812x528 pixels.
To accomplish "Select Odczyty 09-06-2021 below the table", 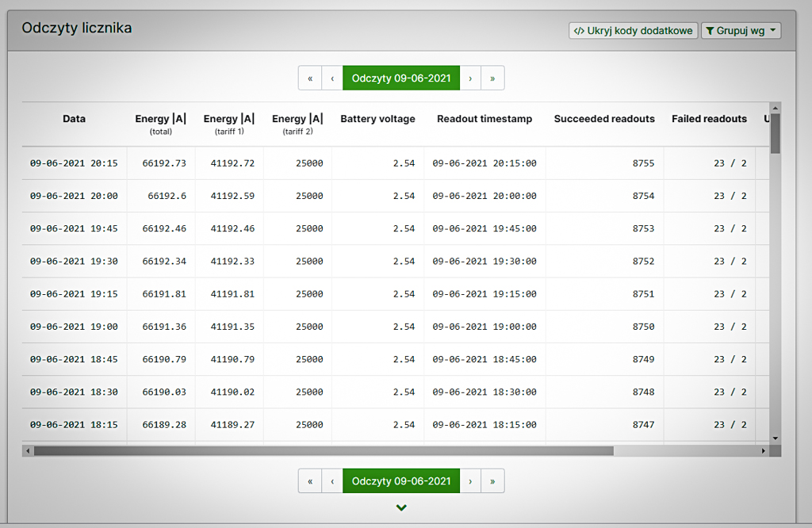I will coord(401,481).
